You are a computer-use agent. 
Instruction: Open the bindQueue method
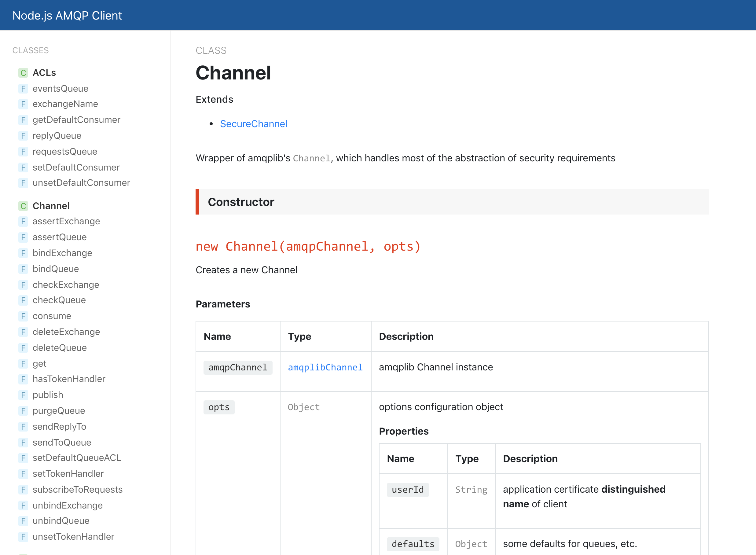tap(56, 269)
